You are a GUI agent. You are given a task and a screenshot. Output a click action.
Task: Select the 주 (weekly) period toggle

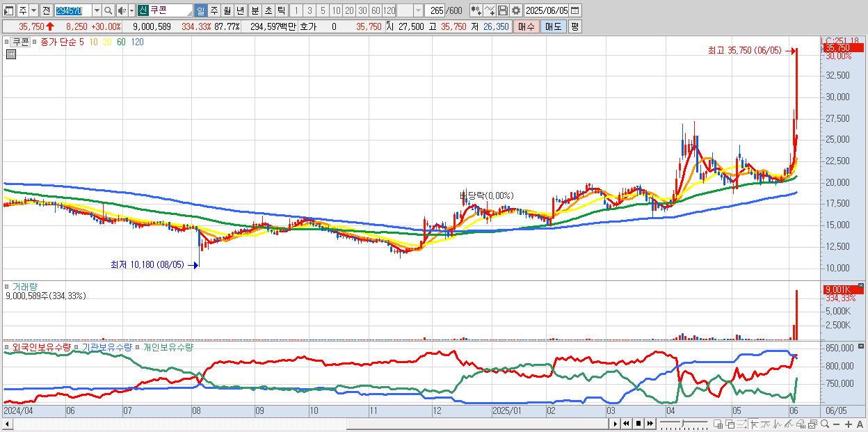click(x=214, y=10)
